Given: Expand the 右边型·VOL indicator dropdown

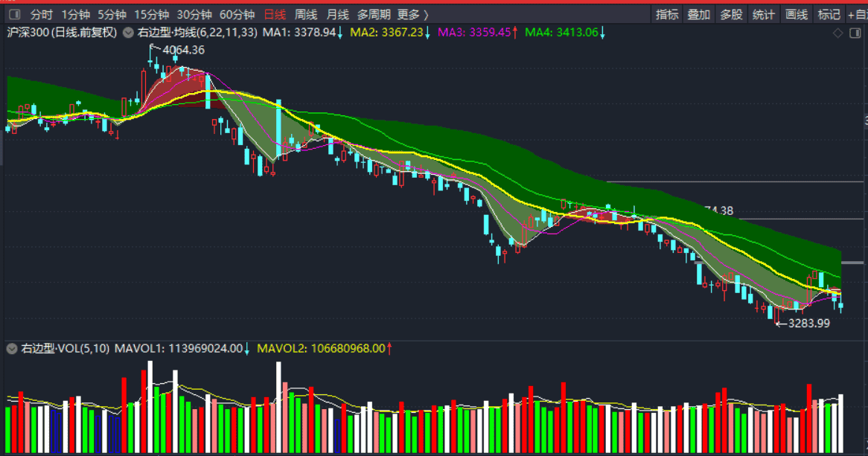Looking at the screenshot, I should click(12, 349).
